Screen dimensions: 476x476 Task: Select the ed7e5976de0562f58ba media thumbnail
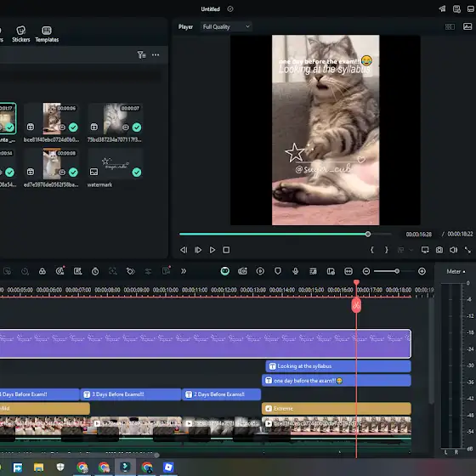pos(52,164)
